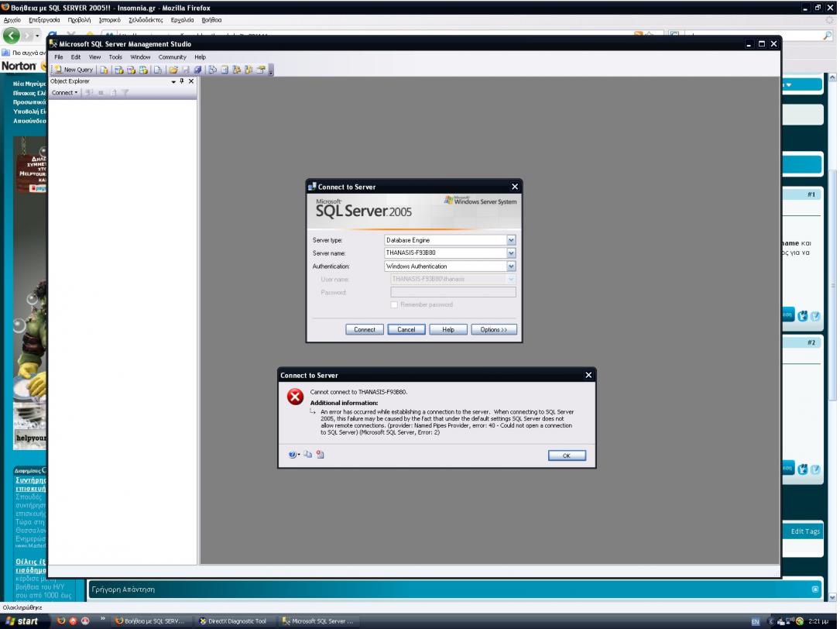The height and width of the screenshot is (629, 840).
Task: Click the Disconnect icon in Object Explorer
Action: pos(89,93)
